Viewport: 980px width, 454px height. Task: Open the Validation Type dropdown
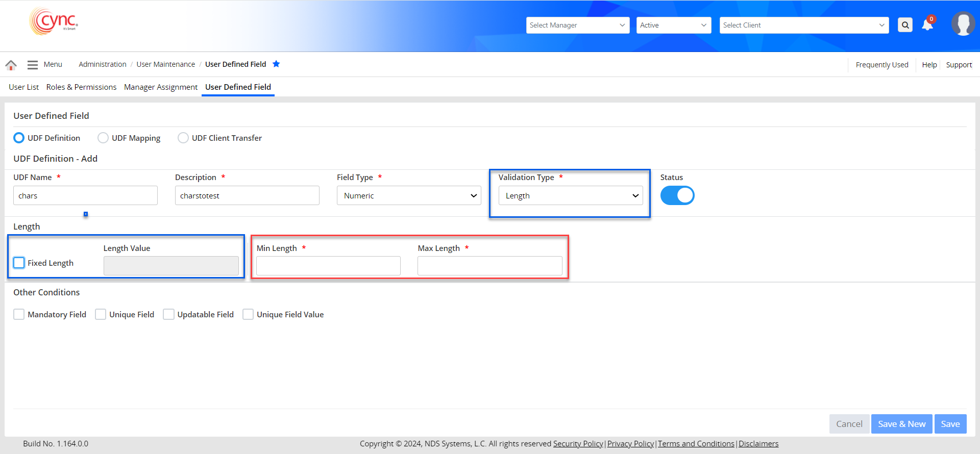[x=570, y=195]
